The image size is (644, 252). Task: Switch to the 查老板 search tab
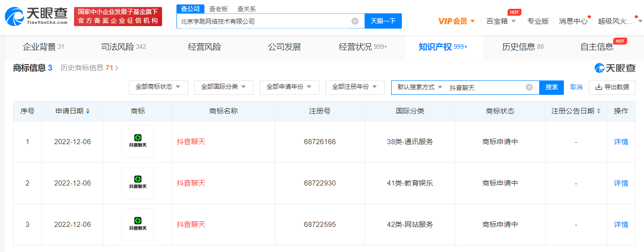(218, 9)
